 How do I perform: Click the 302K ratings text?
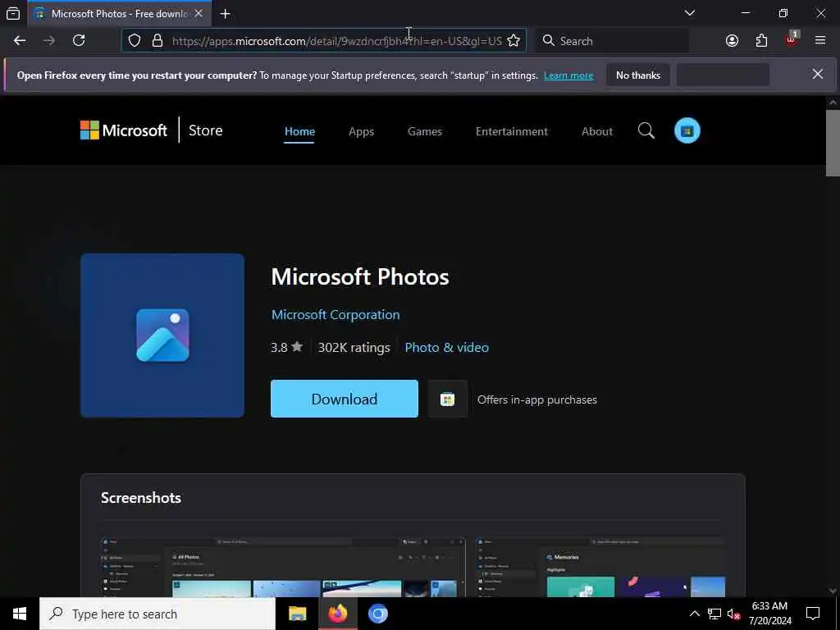click(354, 348)
